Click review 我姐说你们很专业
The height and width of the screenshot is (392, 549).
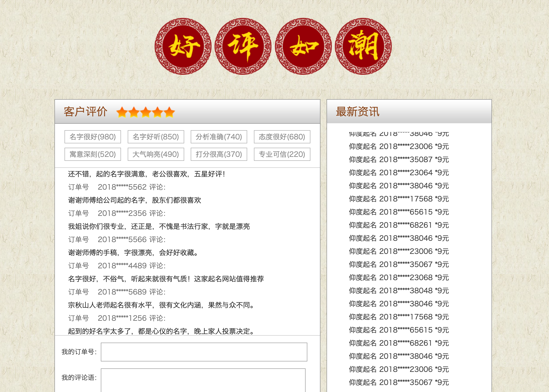click(159, 226)
